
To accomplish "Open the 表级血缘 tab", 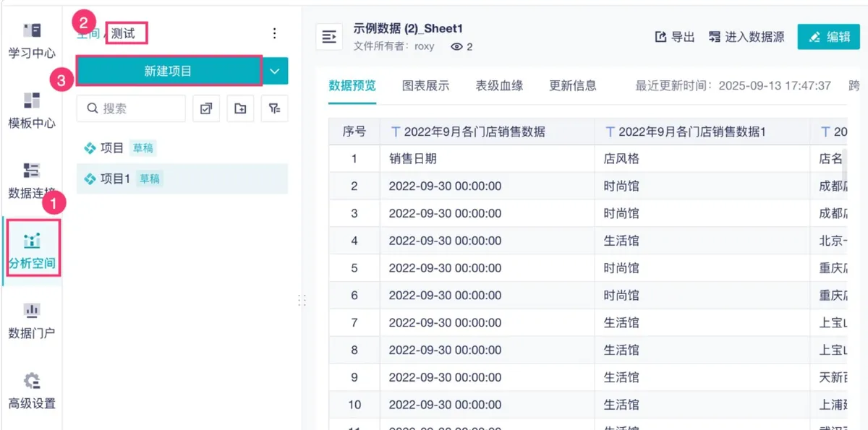I will pyautogui.click(x=499, y=86).
